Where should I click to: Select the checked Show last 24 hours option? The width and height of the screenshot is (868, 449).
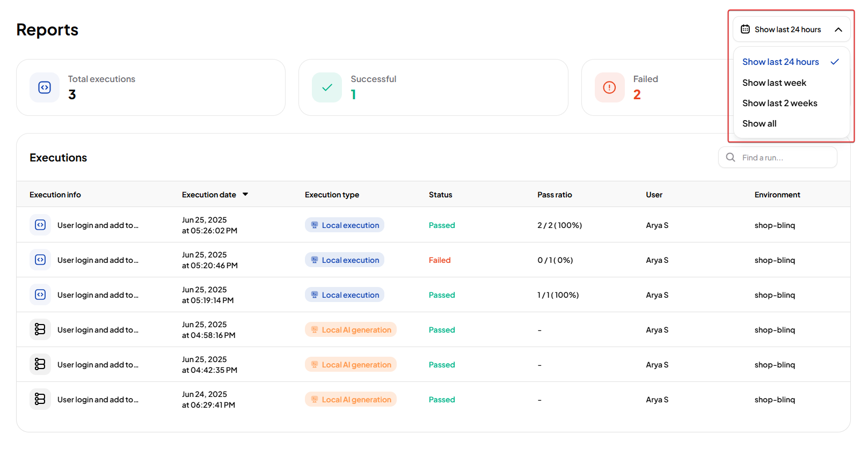781,62
